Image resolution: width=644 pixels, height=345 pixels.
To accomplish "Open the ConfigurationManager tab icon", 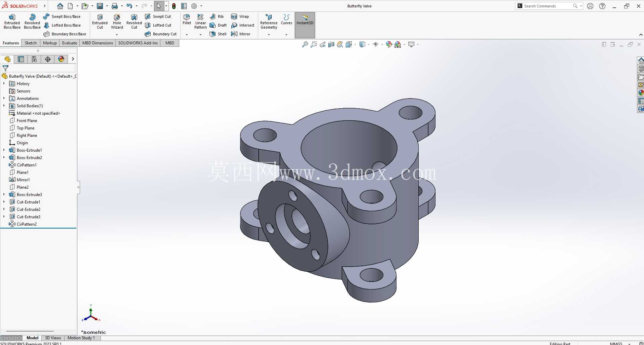I will point(34,59).
